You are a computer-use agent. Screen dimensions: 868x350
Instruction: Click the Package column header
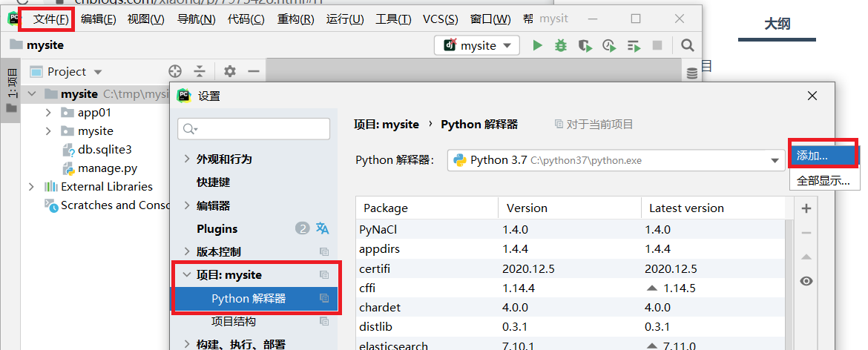pyautogui.click(x=427, y=208)
